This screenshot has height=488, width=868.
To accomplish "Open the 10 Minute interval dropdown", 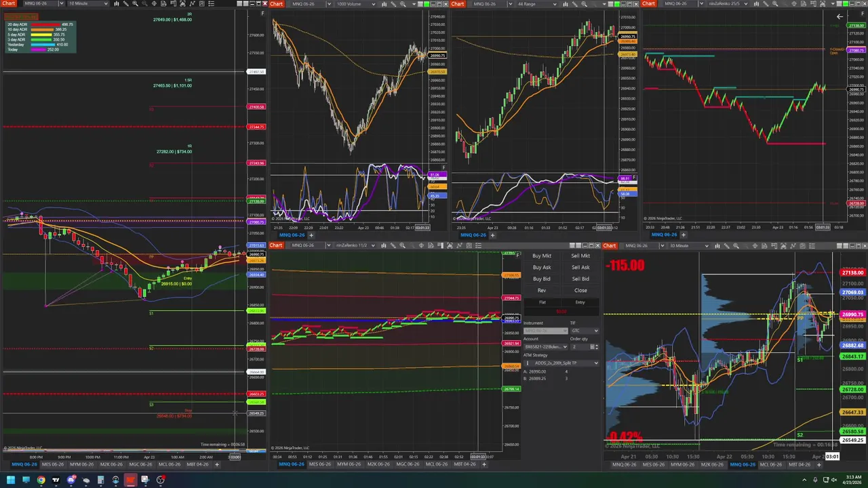I will [x=87, y=3].
